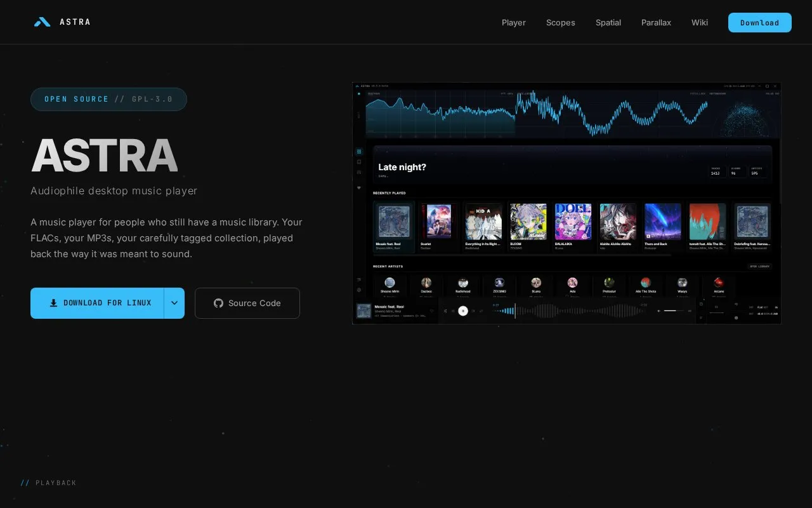Click the Download for Linux button
812x508 pixels.
point(97,303)
